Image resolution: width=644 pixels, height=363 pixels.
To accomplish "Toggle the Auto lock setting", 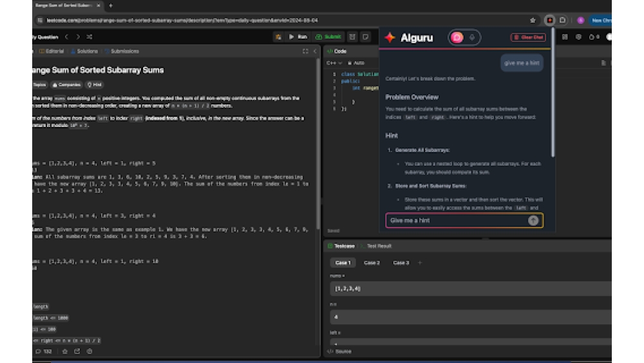I will [x=356, y=63].
